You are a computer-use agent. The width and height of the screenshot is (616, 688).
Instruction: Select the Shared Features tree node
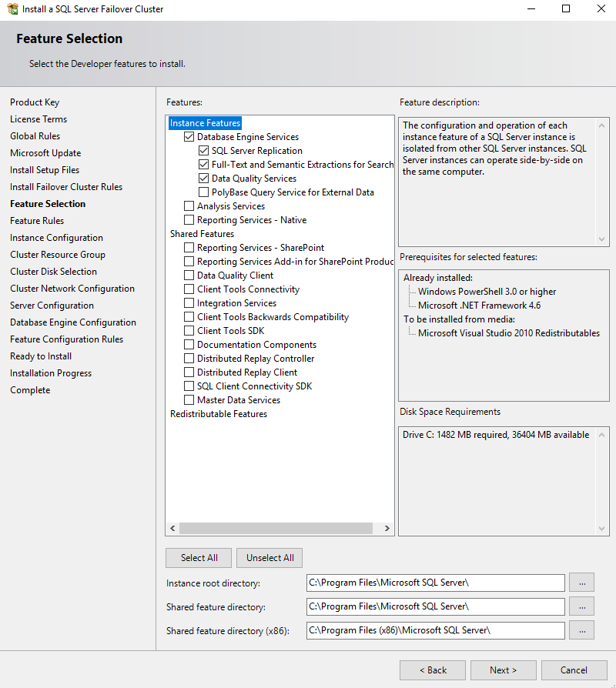pyautogui.click(x=202, y=234)
